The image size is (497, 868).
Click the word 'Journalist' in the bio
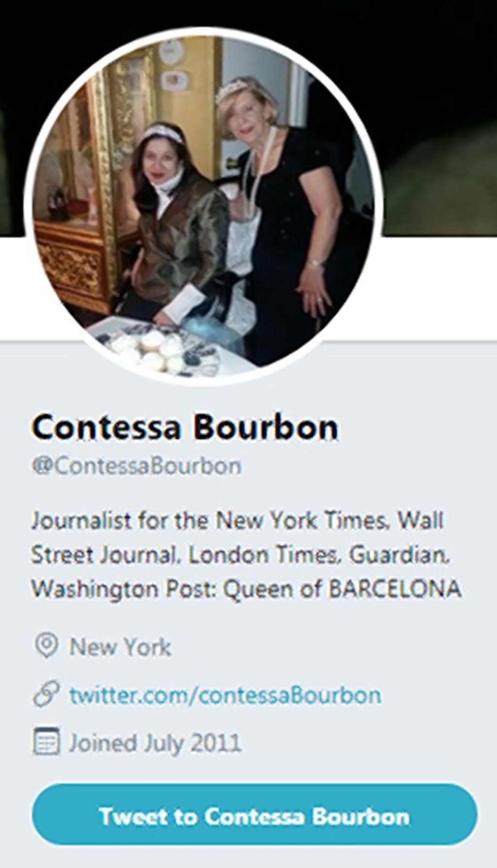(x=82, y=520)
